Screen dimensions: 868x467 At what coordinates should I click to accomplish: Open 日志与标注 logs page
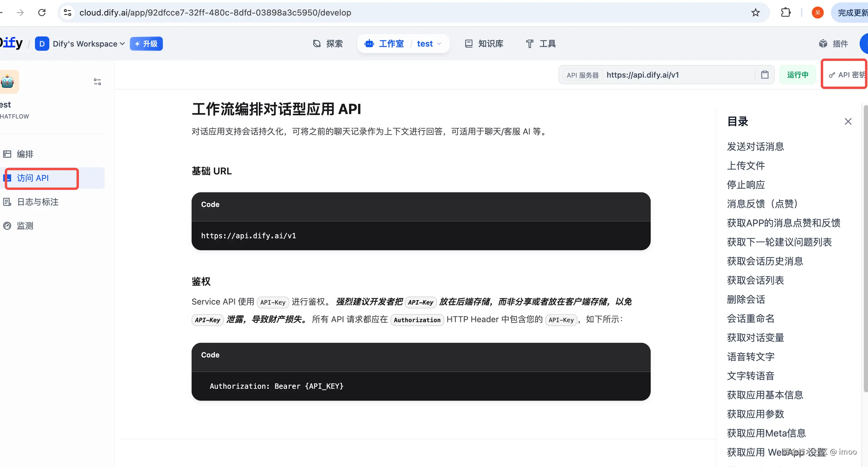[x=37, y=202]
